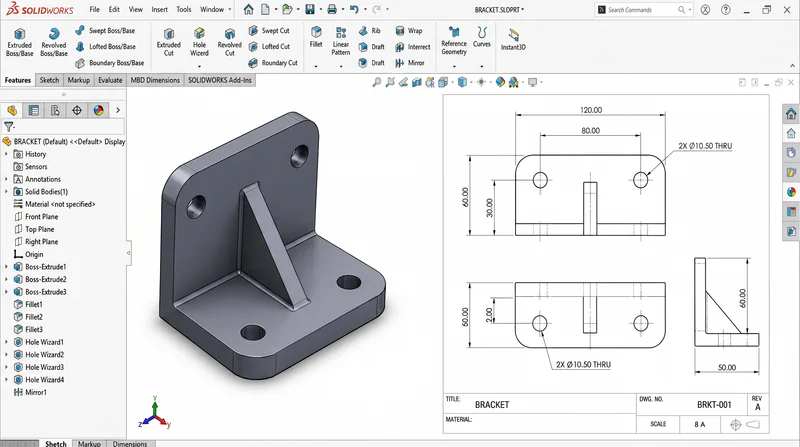Collapse the feature tree panel handle

click(129, 253)
